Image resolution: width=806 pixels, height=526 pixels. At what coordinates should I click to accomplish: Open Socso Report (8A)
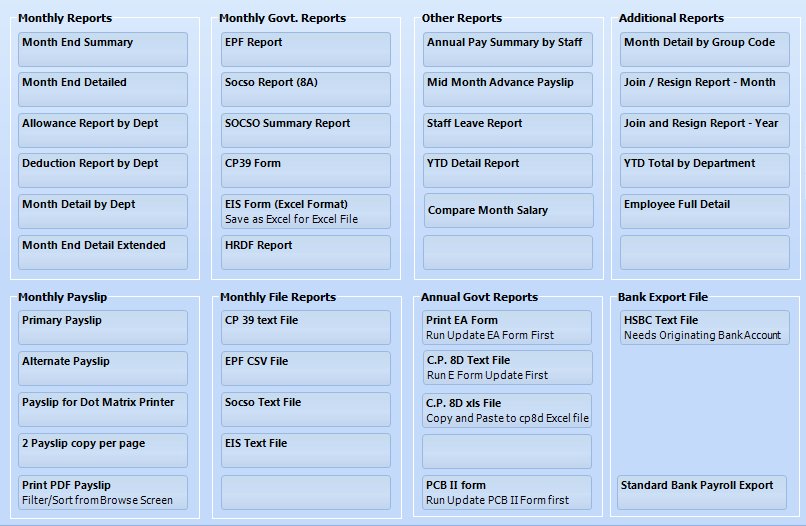click(305, 89)
